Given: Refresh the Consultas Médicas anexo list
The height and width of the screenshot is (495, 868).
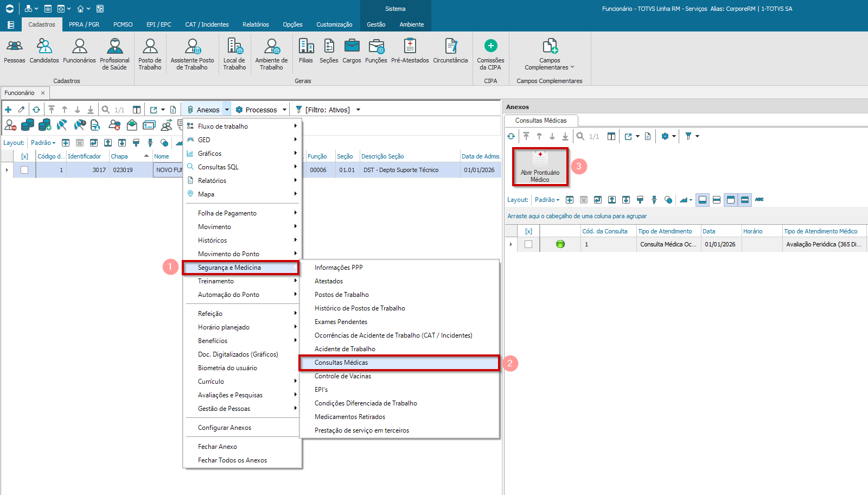Looking at the screenshot, I should coord(511,136).
